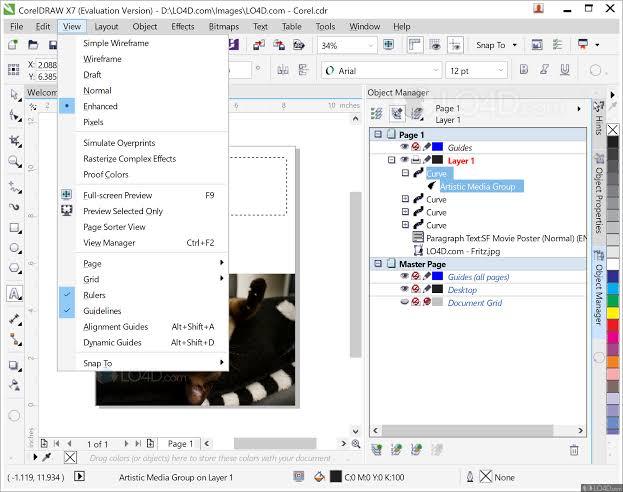The height and width of the screenshot is (492, 623).
Task: Choose Full-screen Preview menu entry
Action: [143, 195]
